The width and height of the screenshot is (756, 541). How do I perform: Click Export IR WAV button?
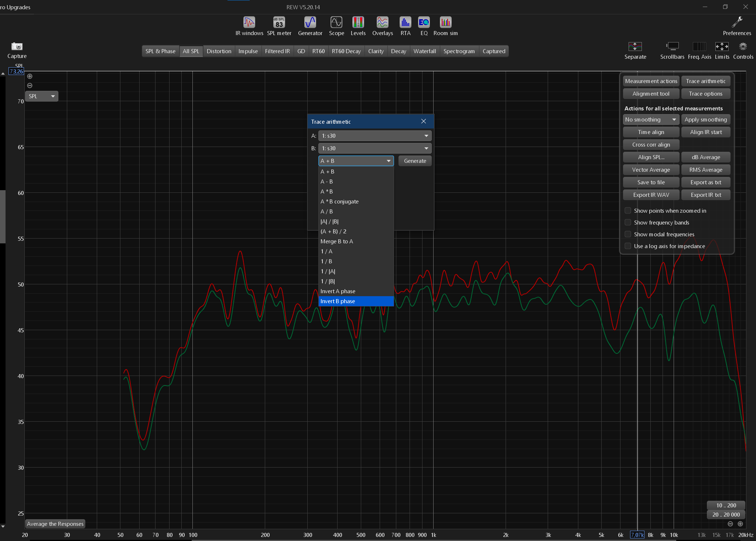pos(651,195)
